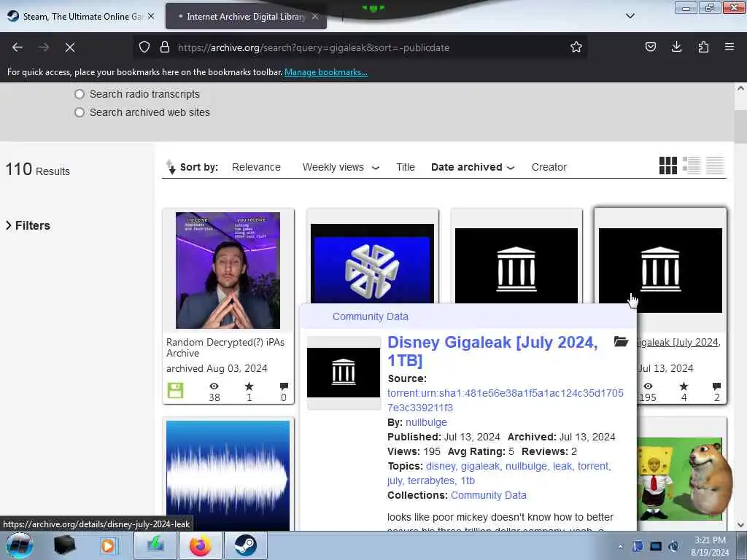Sort results by Creator

click(549, 167)
